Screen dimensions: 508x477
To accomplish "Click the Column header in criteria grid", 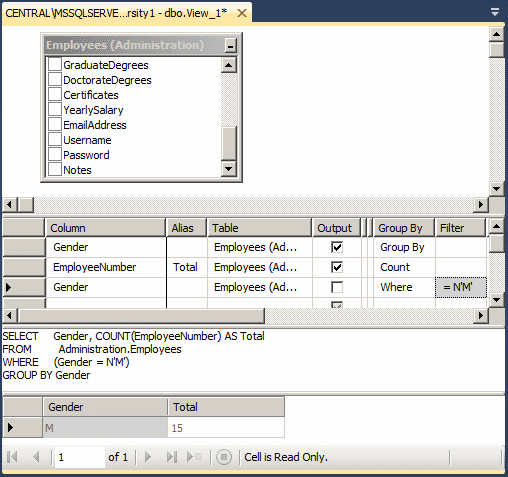I will [105, 228].
